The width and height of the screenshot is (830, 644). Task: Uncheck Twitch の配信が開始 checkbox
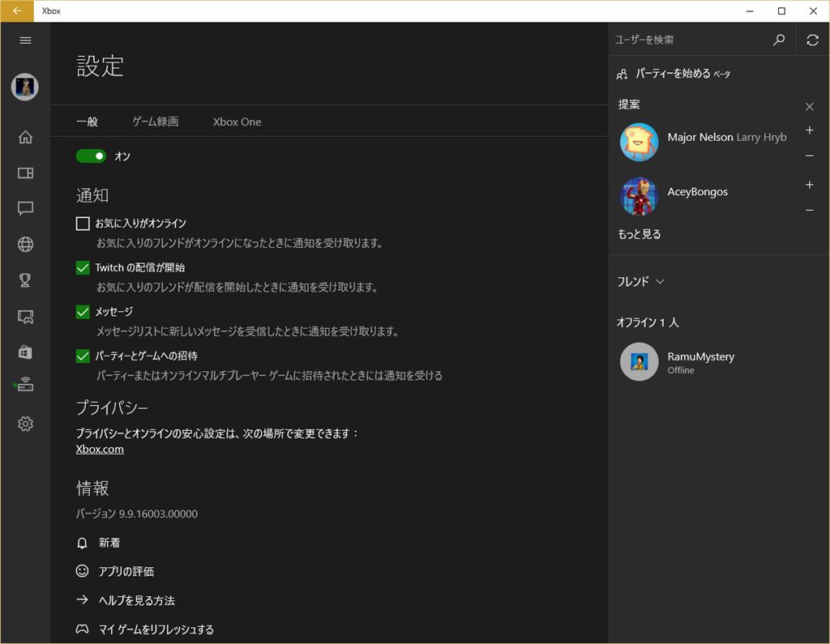(83, 268)
